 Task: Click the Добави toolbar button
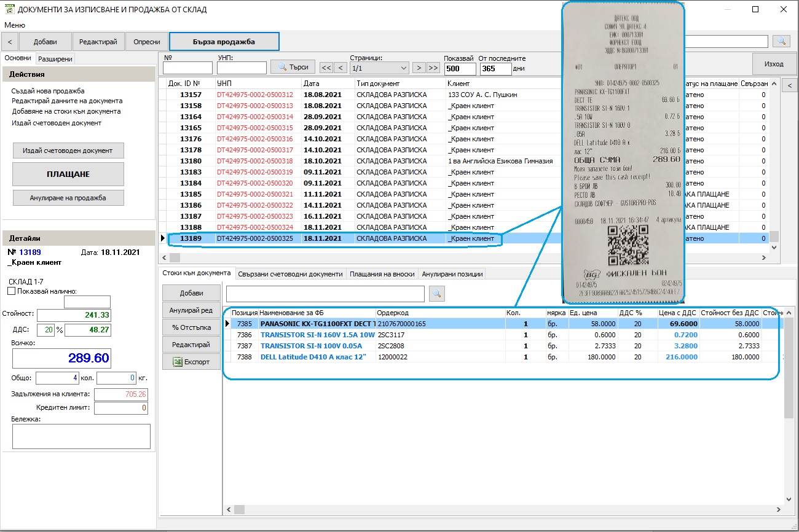click(45, 42)
